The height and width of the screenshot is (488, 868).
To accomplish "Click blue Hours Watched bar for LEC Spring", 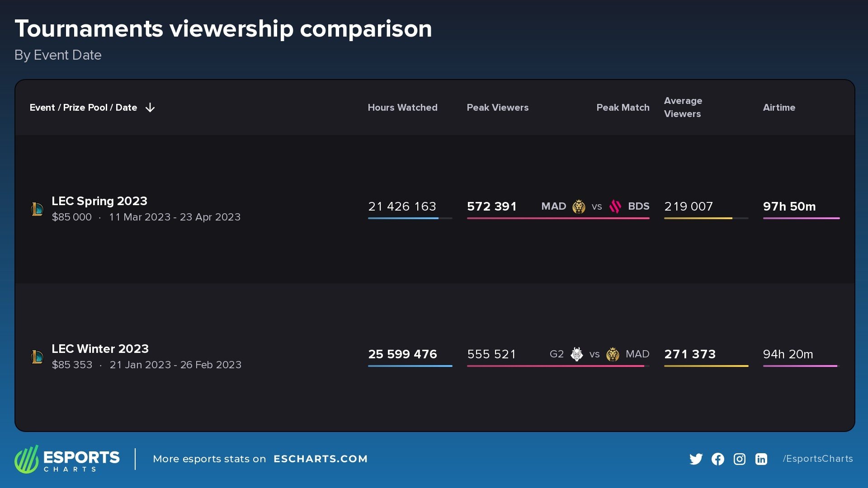I will click(x=403, y=218).
